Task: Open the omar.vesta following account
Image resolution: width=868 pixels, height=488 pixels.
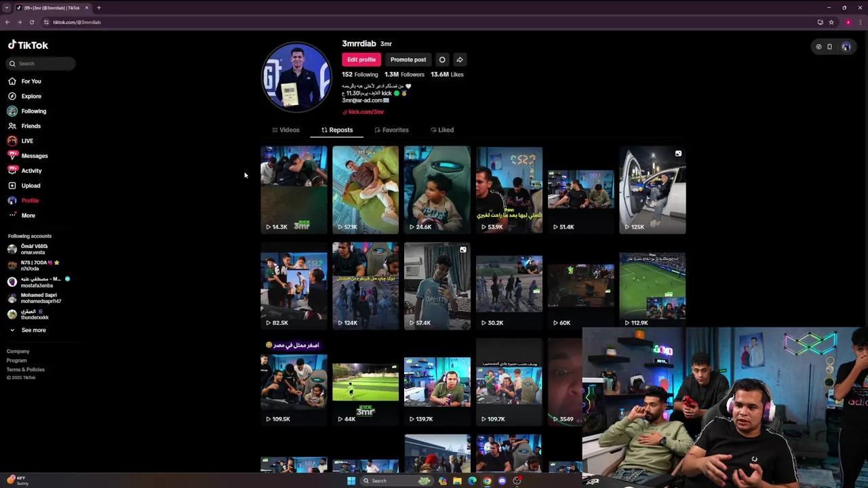Action: pos(28,249)
